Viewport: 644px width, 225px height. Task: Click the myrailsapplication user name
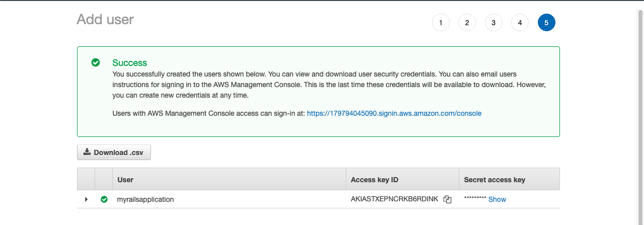point(145,199)
